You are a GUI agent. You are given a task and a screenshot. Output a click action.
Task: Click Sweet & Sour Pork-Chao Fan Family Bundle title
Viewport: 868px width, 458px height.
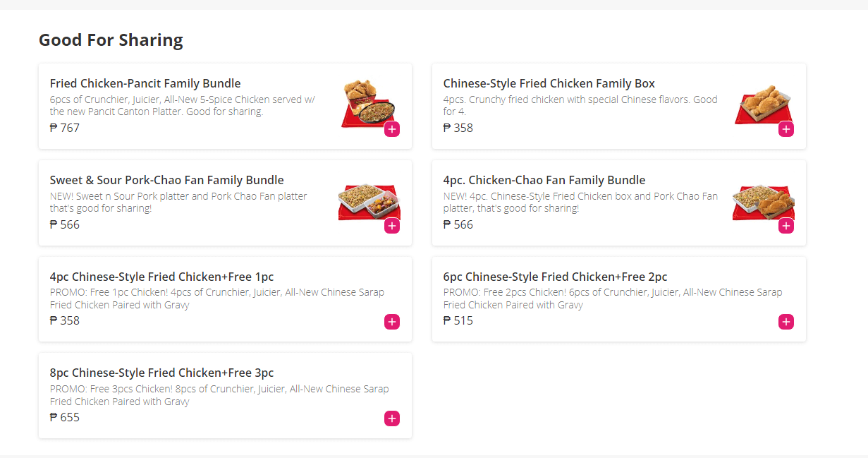click(x=166, y=180)
